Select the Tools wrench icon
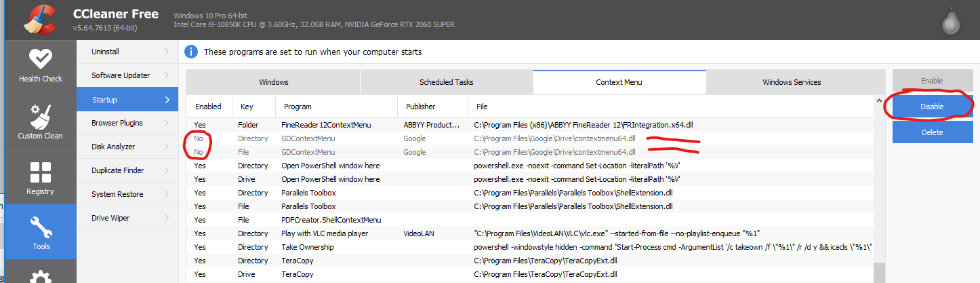The image size is (980, 283). (x=40, y=227)
